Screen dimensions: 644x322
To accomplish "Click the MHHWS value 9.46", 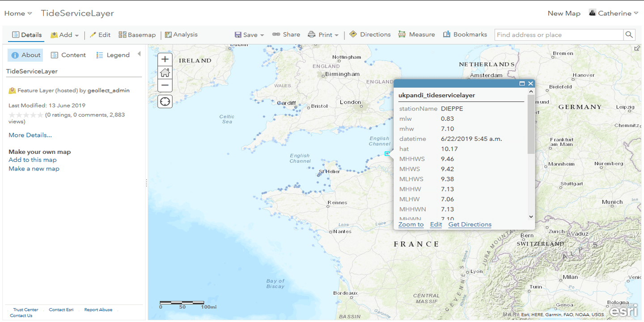I will [x=447, y=159].
